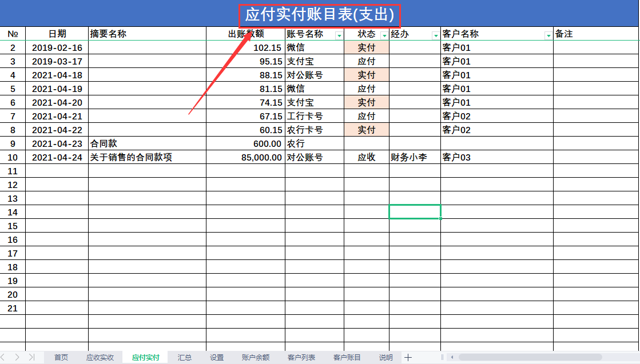
Task: Switch to the 客户账目 sheet tab
Action: pos(347,358)
